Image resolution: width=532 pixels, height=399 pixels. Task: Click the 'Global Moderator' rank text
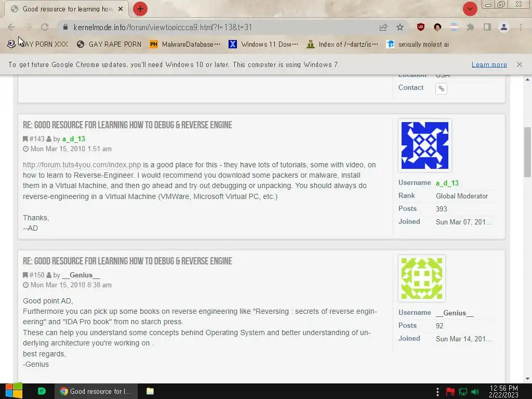click(462, 196)
